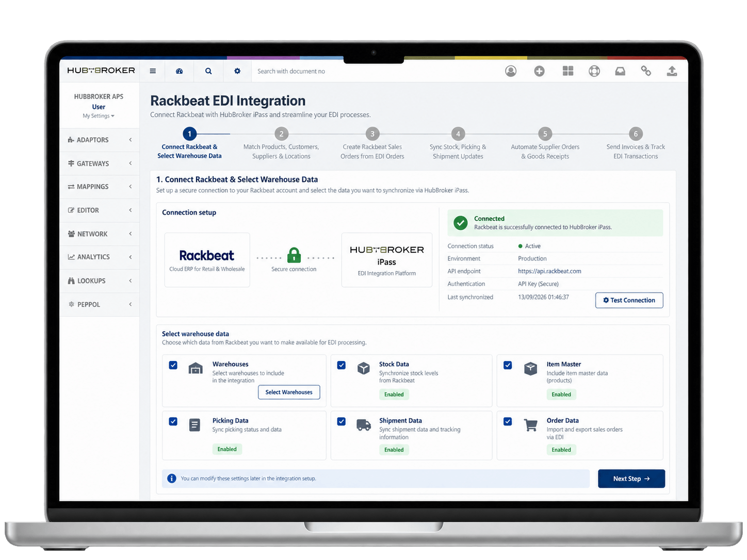747x560 pixels.
Task: Click the Item Master Enabled badge
Action: click(x=561, y=394)
